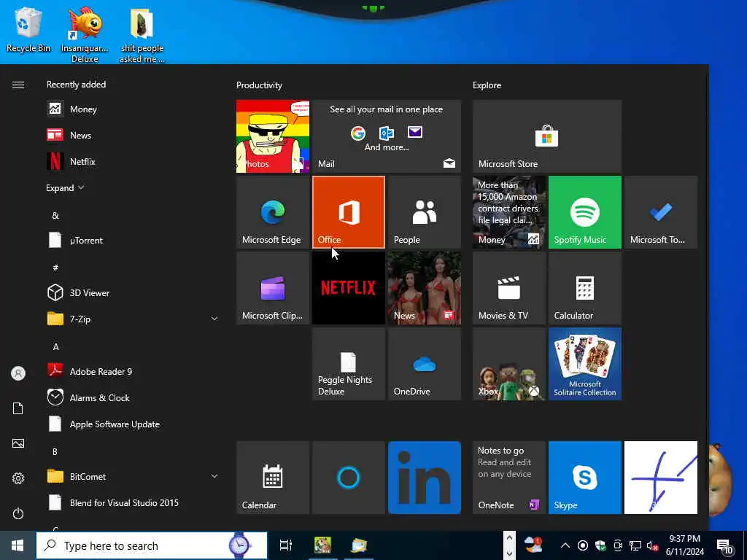Click the # letter group header
Screen dimensions: 747x560
55,268
